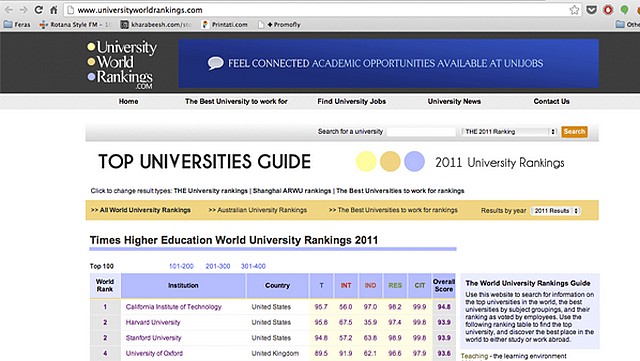Open Home navigation item
Viewport: 640px width, 361px height.
[x=129, y=101]
